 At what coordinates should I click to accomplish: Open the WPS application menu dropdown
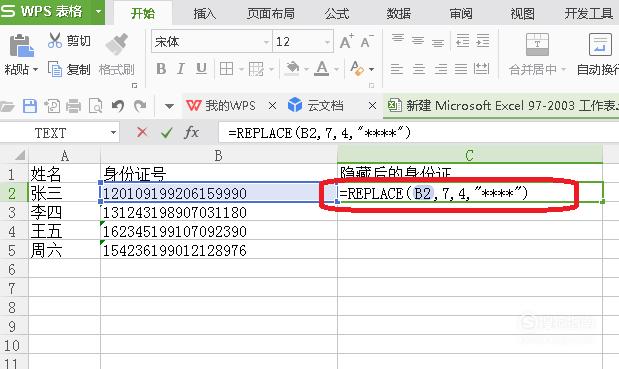(x=98, y=11)
